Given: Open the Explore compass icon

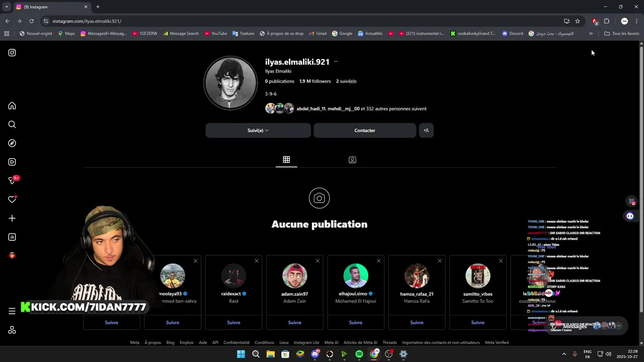Looking at the screenshot, I should [12, 143].
